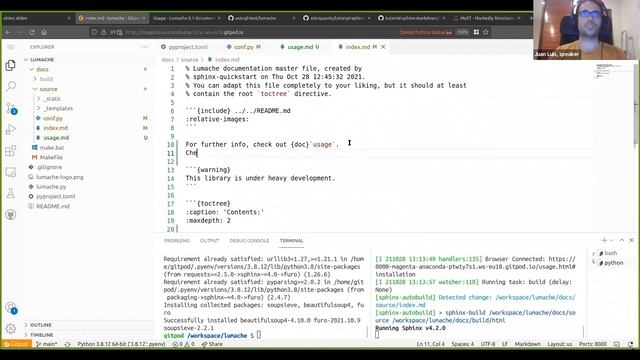640x360 pixels.
Task: Change Markdown language mode in status bar
Action: click(527, 344)
